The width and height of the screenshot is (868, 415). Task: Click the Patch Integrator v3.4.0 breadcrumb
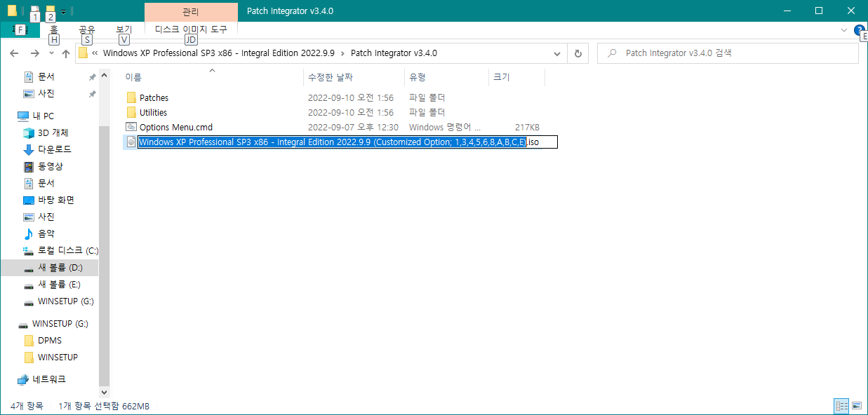pyautogui.click(x=394, y=53)
